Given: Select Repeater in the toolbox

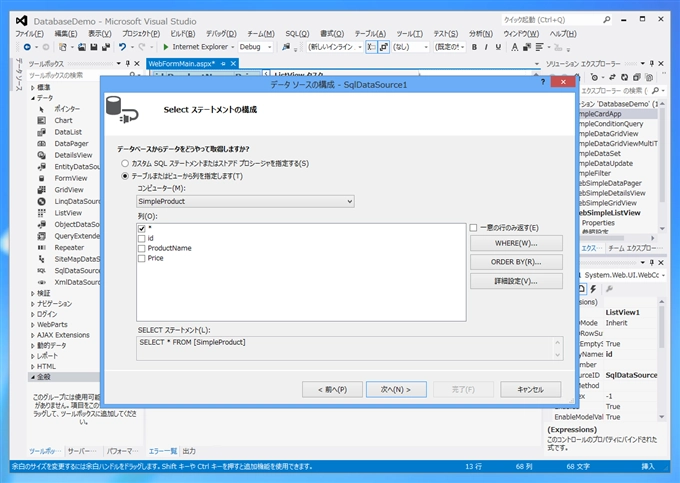Looking at the screenshot, I should pos(69,248).
